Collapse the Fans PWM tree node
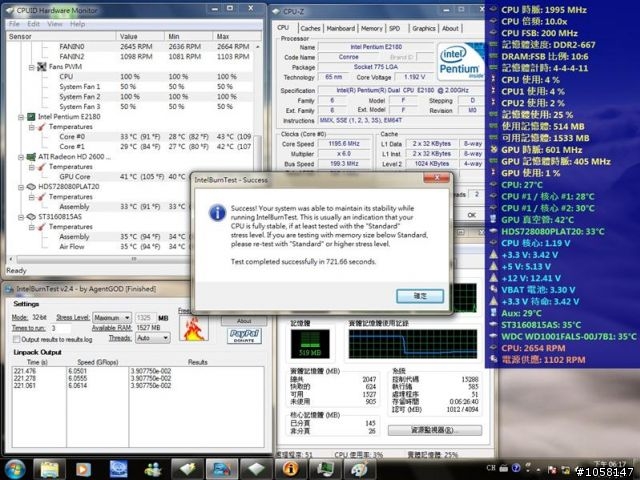Screen dimensions: 640x480 coord(31,67)
